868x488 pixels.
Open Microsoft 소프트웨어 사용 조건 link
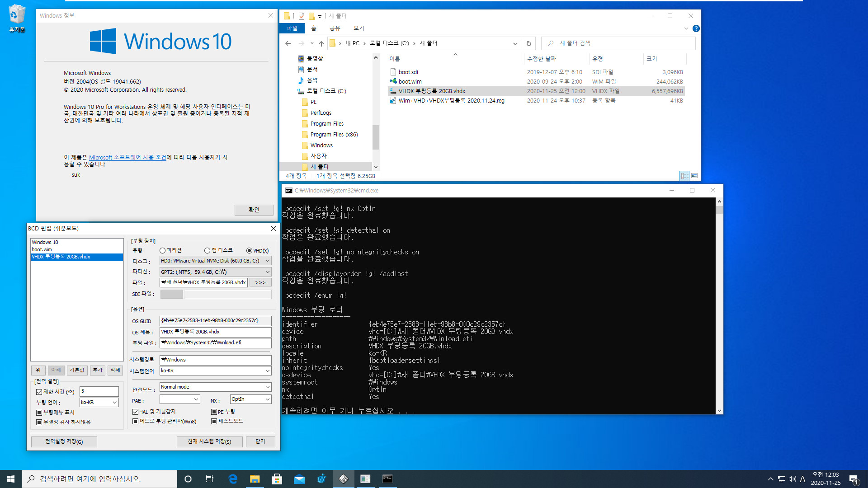[127, 157]
